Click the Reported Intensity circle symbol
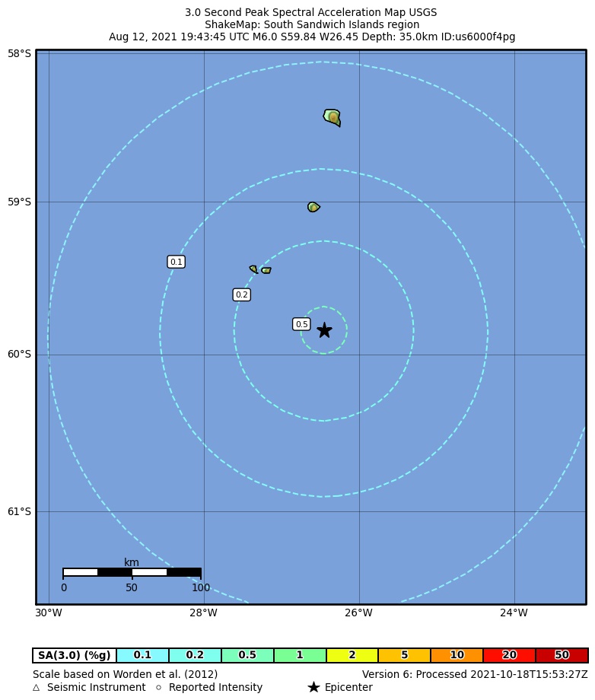Image resolution: width=595 pixels, height=700 pixels. click(159, 688)
